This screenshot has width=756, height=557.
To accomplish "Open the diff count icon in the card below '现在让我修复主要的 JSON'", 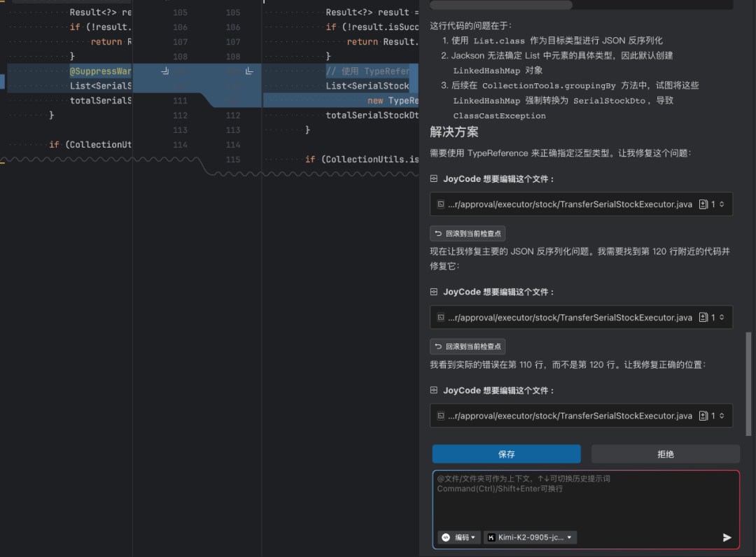I will 703,318.
